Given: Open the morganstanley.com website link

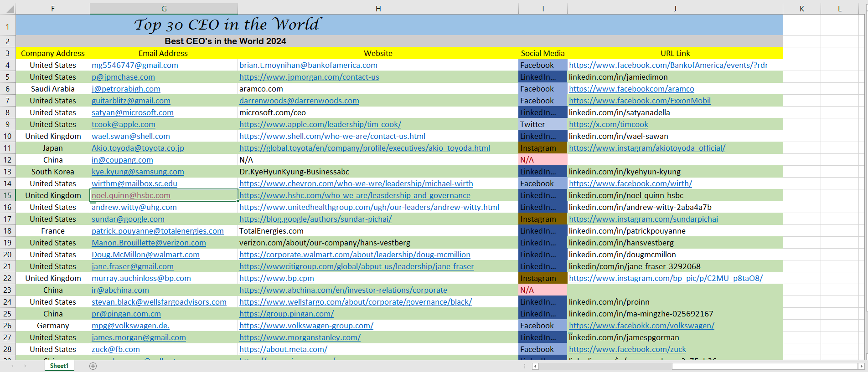Looking at the screenshot, I should (x=300, y=337).
